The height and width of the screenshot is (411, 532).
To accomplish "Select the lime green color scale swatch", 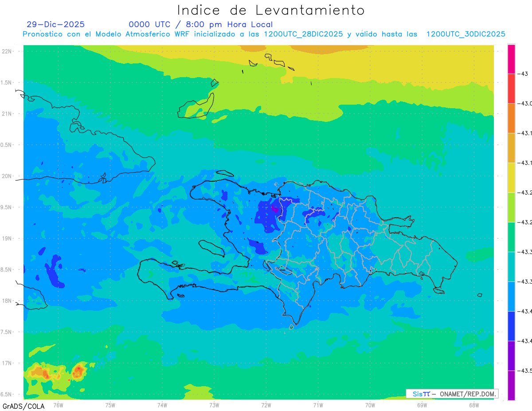I will [x=511, y=207].
